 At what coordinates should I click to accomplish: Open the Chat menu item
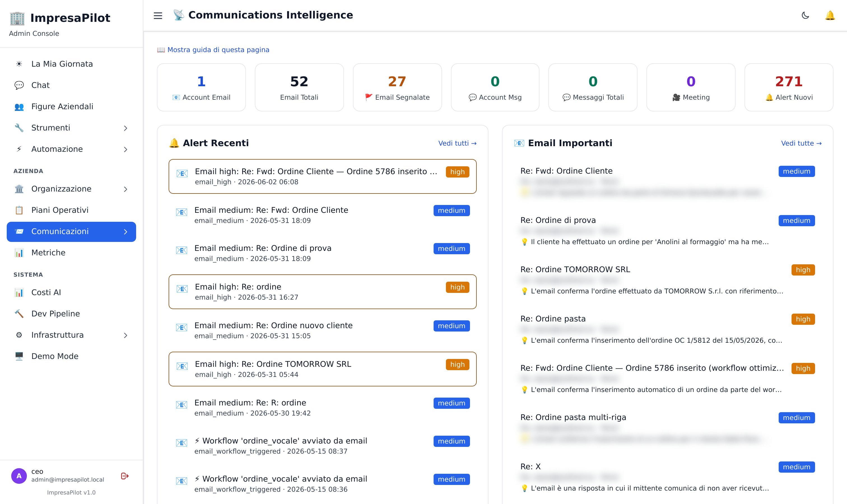click(71, 85)
